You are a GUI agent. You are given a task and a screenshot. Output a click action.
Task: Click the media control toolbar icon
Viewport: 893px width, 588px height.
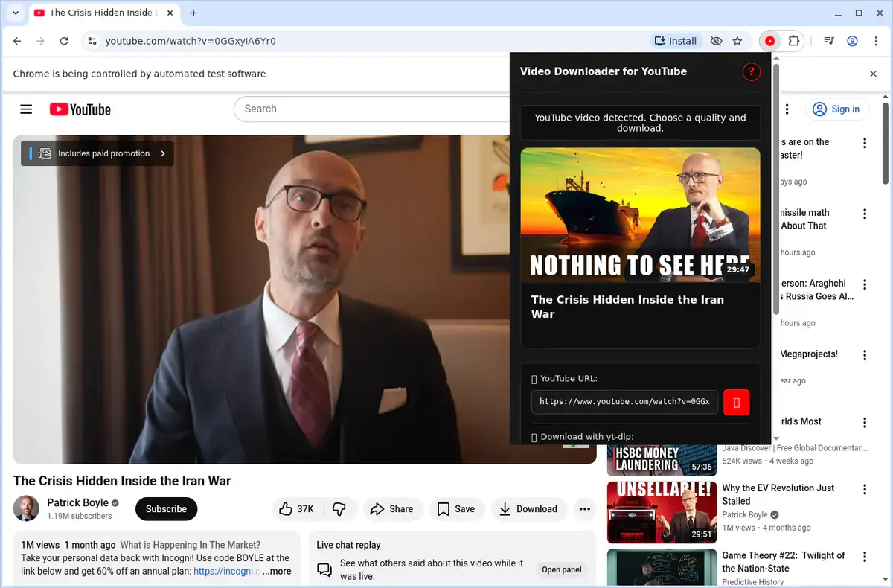(828, 42)
